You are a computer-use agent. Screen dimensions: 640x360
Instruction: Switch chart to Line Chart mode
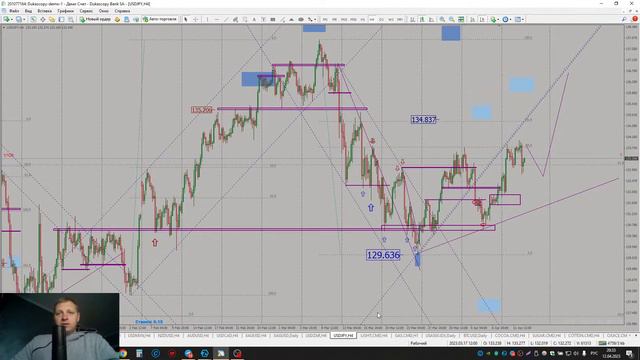(431, 19)
